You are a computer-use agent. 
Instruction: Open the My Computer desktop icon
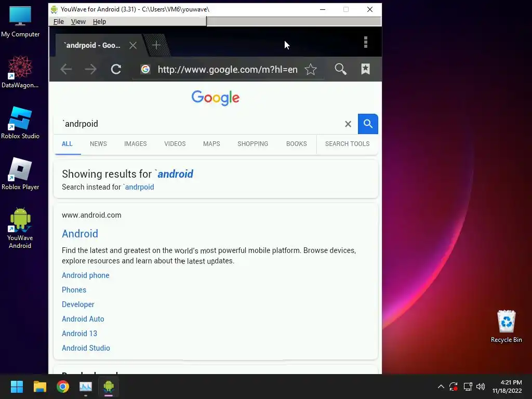tap(20, 22)
